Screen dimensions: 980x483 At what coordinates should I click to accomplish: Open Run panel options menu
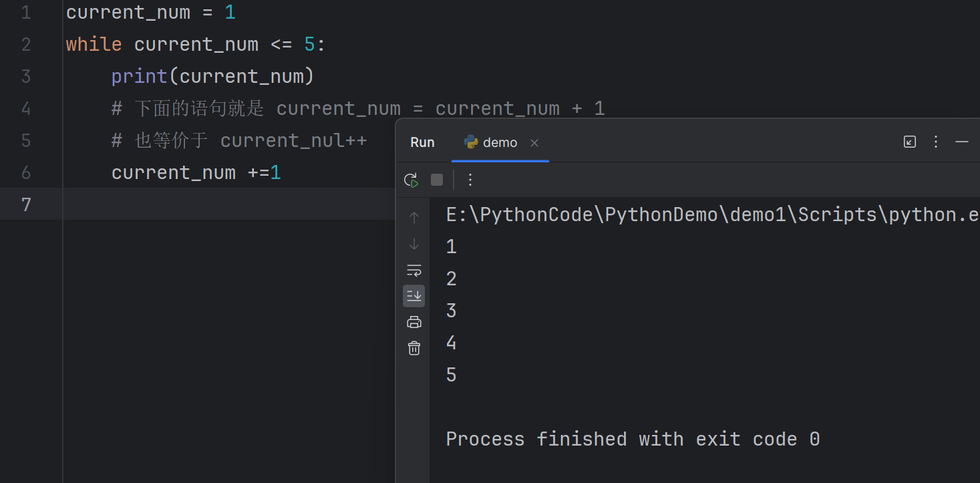(936, 142)
